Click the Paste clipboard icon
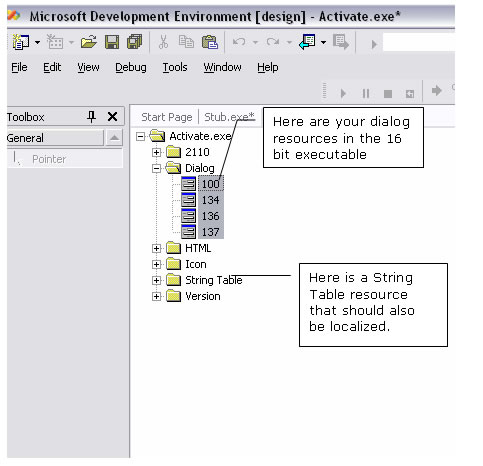Viewport: 483px width, 466px height. tap(210, 42)
